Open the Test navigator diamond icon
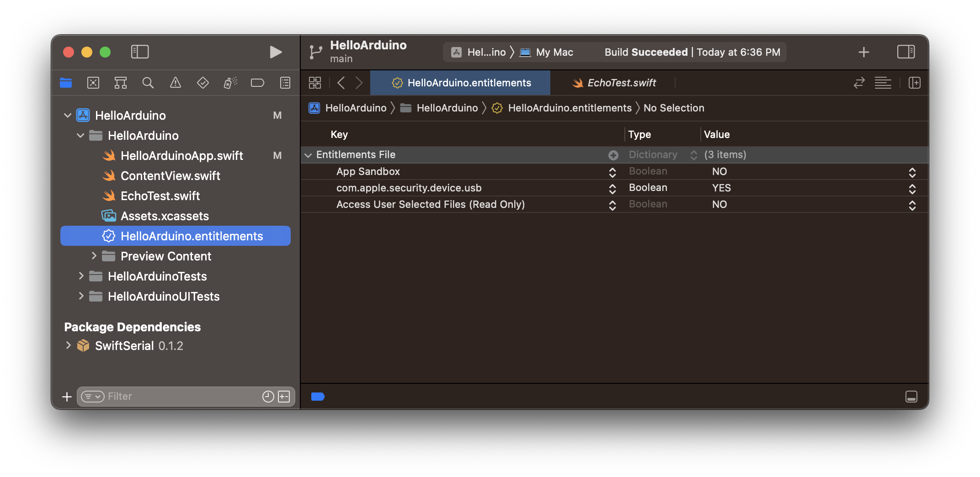 203,83
